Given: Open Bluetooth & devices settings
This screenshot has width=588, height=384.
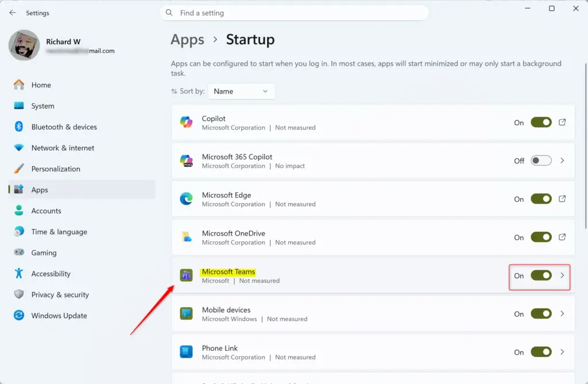Looking at the screenshot, I should click(x=82, y=127).
